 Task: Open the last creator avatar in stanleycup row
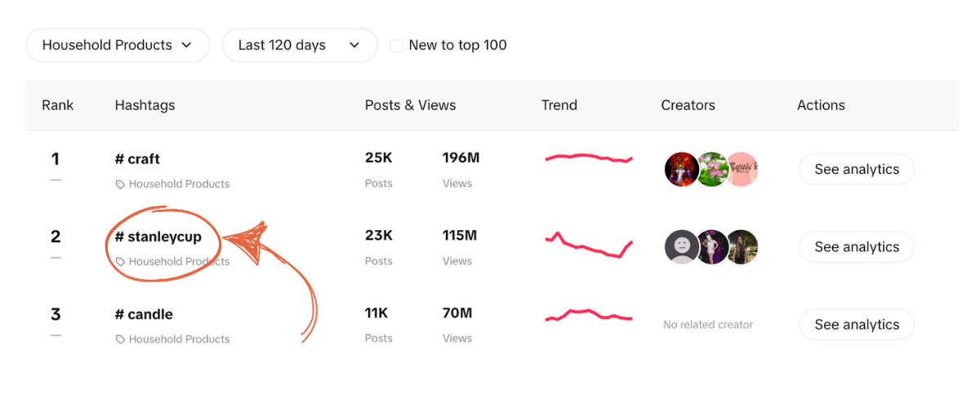(742, 246)
